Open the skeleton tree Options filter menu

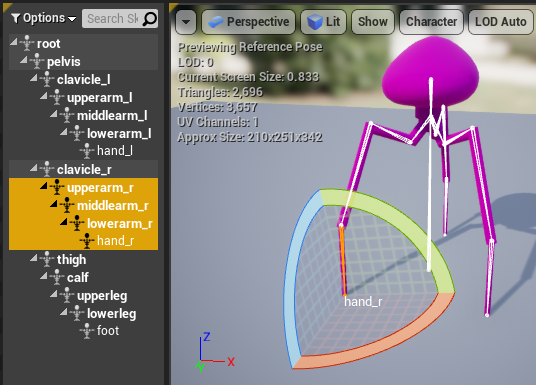pyautogui.click(x=43, y=18)
